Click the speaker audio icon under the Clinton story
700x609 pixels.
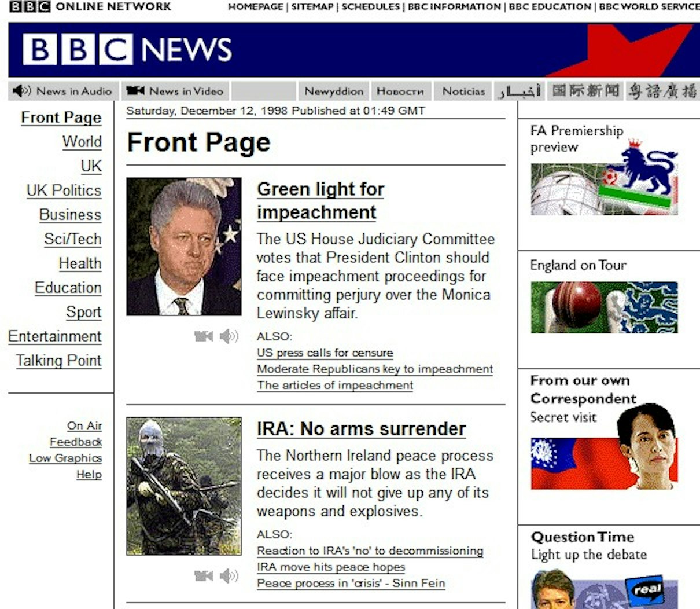click(229, 336)
